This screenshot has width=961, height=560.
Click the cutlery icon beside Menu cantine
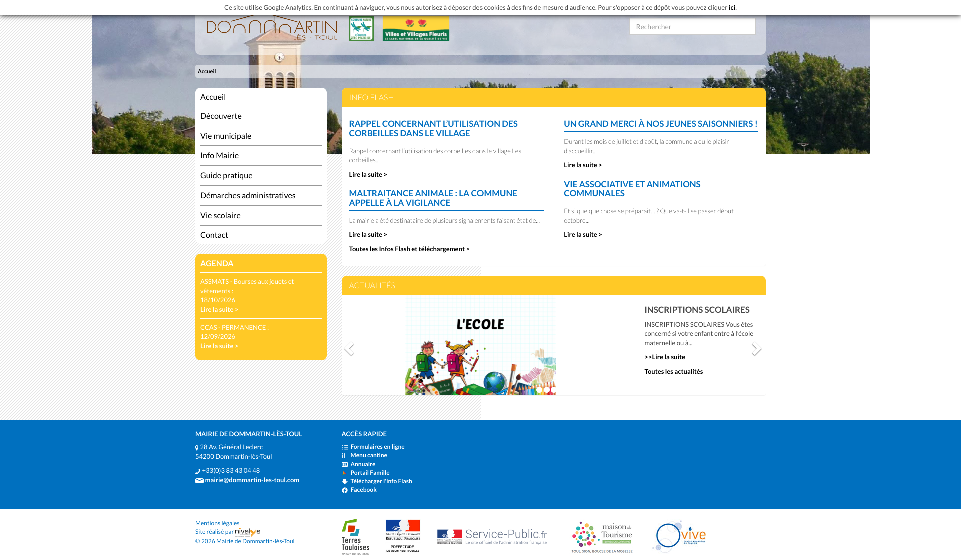[344, 456]
